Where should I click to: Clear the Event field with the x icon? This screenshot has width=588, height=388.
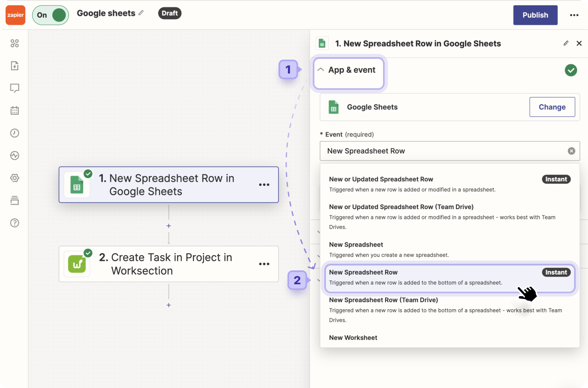coord(571,151)
